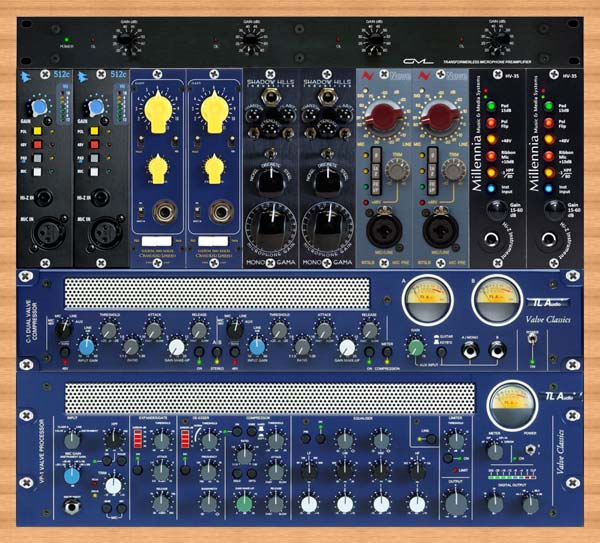Image resolution: width=600 pixels, height=543 pixels.
Task: Click the VU meter on the VP-1 processor
Action: pos(512,405)
